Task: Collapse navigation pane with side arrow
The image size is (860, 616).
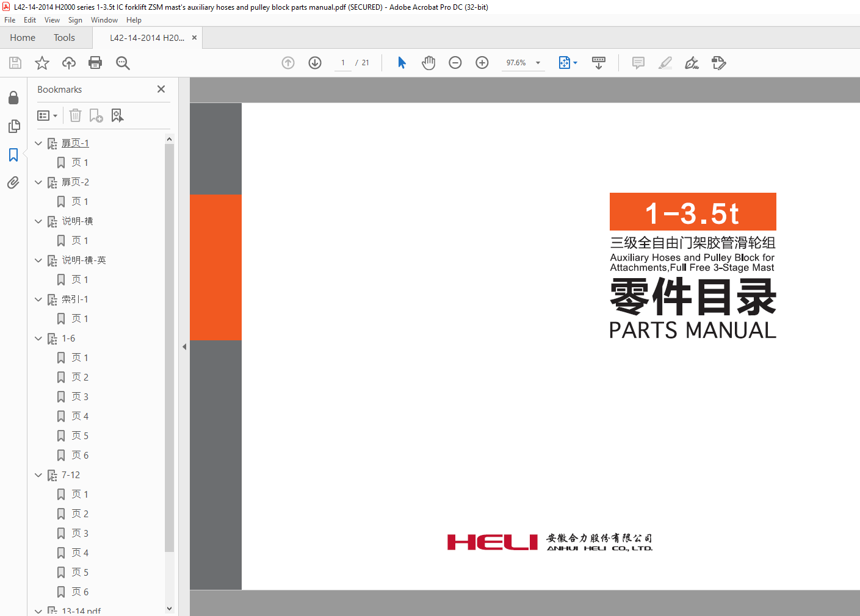Action: click(184, 346)
